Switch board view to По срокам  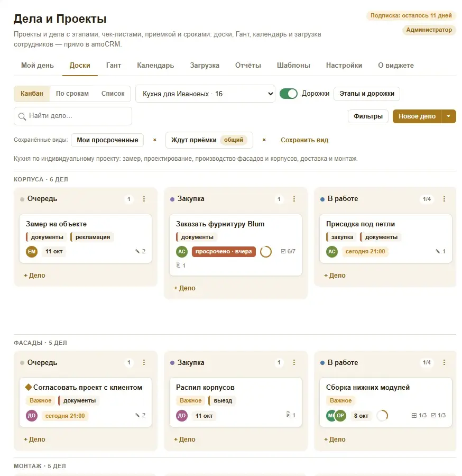pos(72,94)
